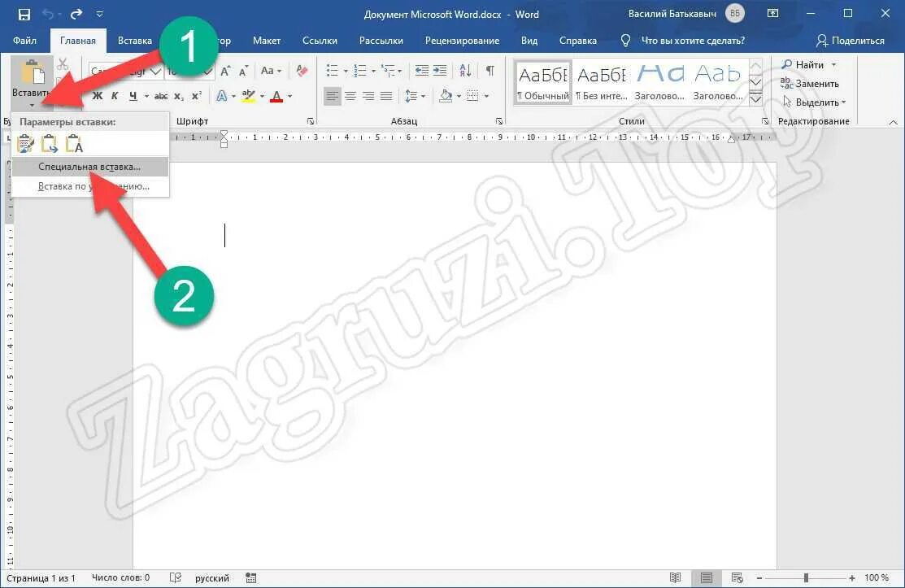Clear all formatting with the eraser icon
Viewport: 905px width, 588px height.
302,71
